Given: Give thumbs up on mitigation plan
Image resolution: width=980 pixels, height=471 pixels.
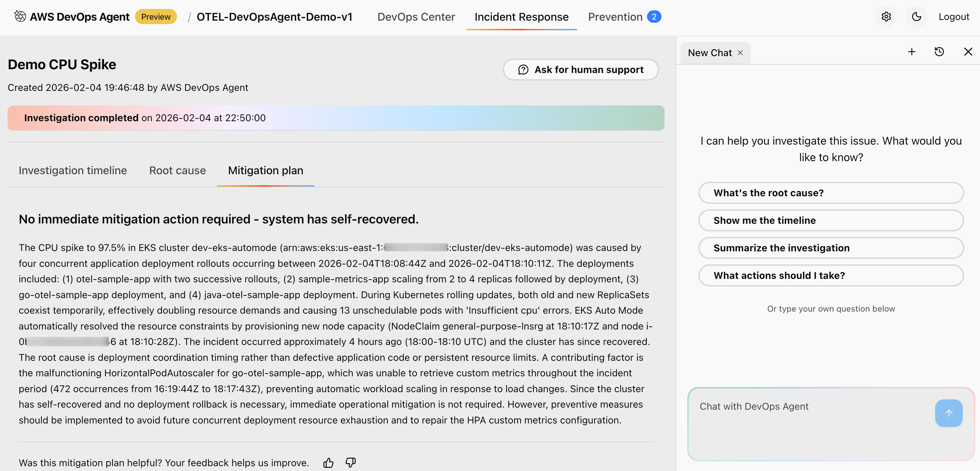Looking at the screenshot, I should (328, 463).
